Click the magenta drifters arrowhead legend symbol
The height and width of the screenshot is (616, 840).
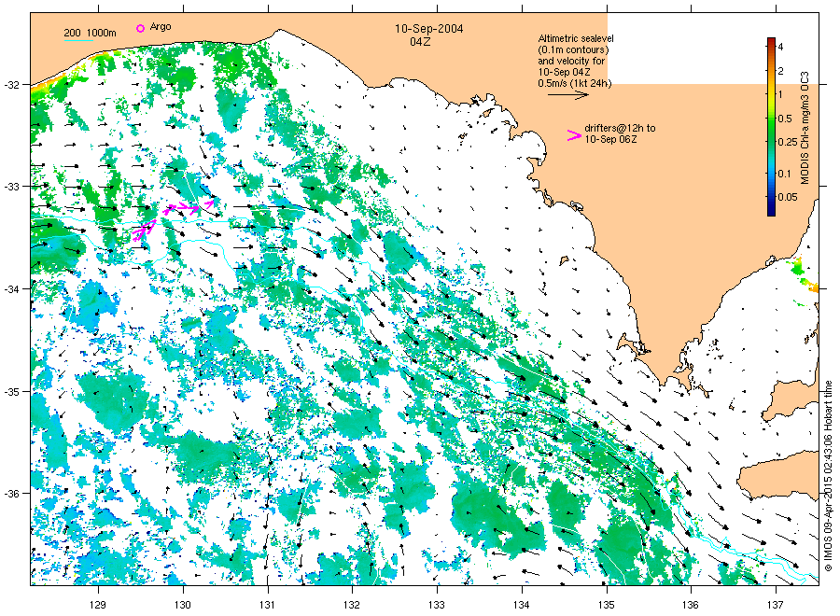[574, 135]
